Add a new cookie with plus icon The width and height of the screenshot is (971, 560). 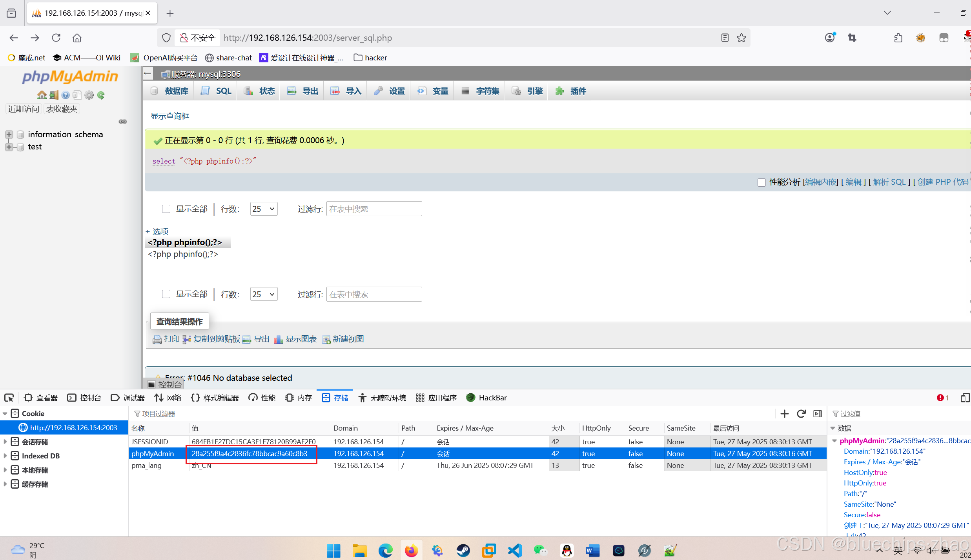point(785,414)
